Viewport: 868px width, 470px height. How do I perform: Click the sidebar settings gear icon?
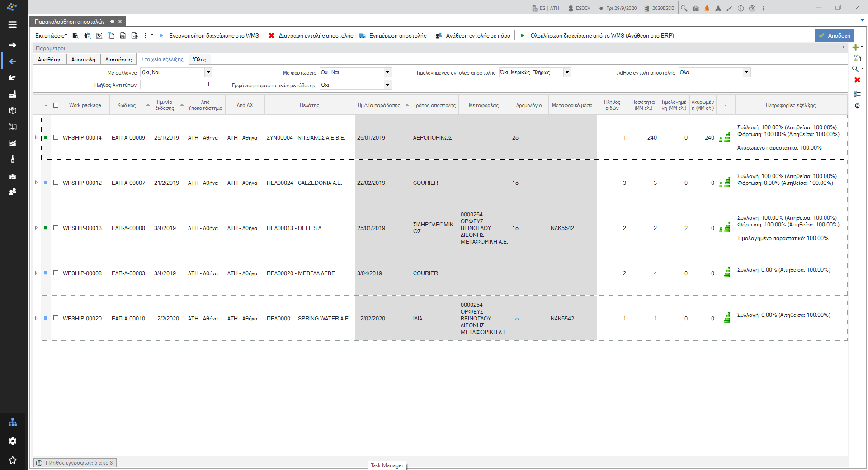[x=13, y=441]
